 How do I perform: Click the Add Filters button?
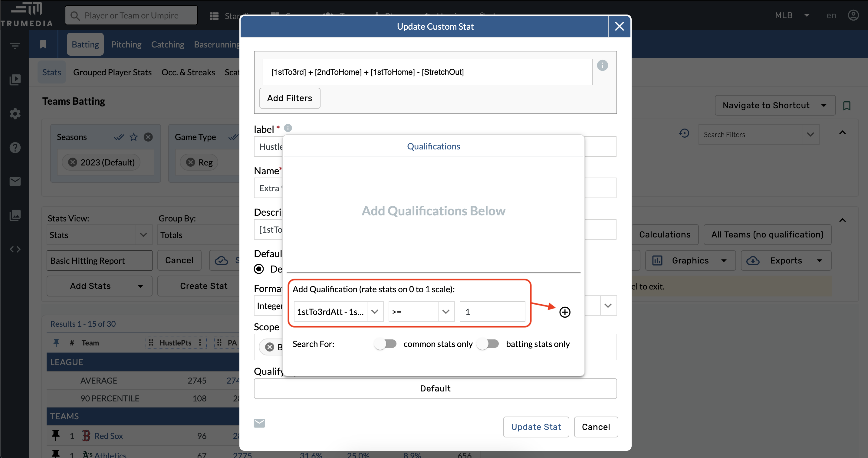pos(289,98)
